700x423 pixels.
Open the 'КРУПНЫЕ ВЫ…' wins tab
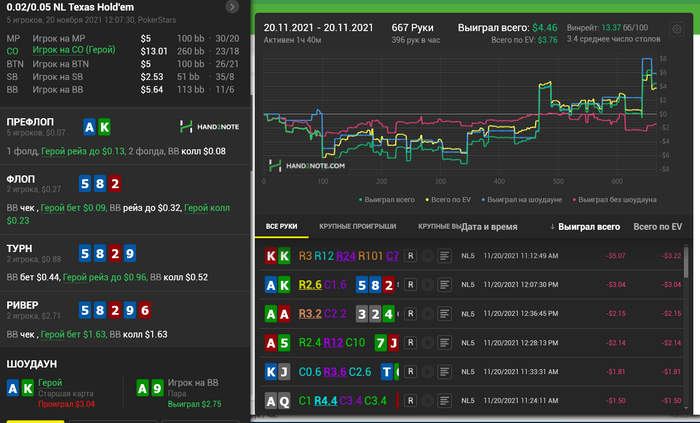point(439,226)
